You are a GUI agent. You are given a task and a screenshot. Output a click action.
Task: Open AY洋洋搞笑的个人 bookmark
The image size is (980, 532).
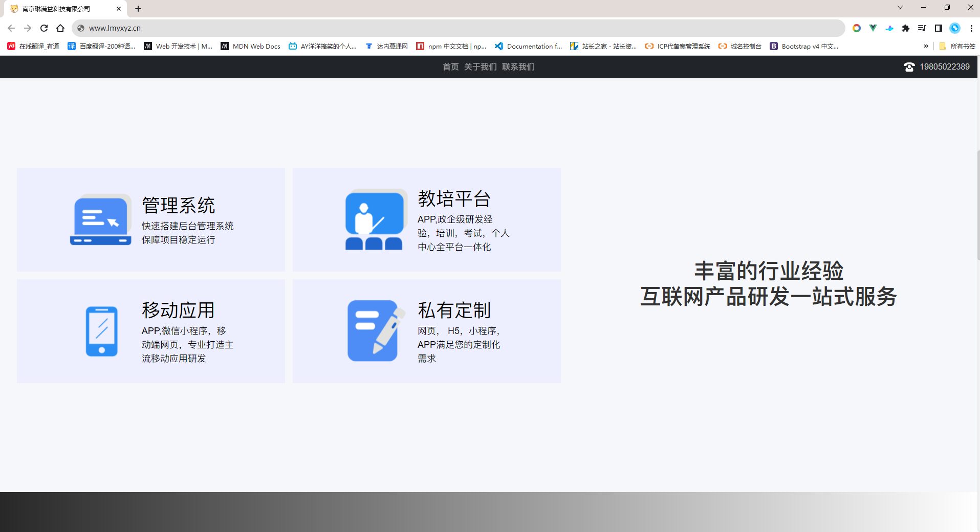(x=322, y=46)
